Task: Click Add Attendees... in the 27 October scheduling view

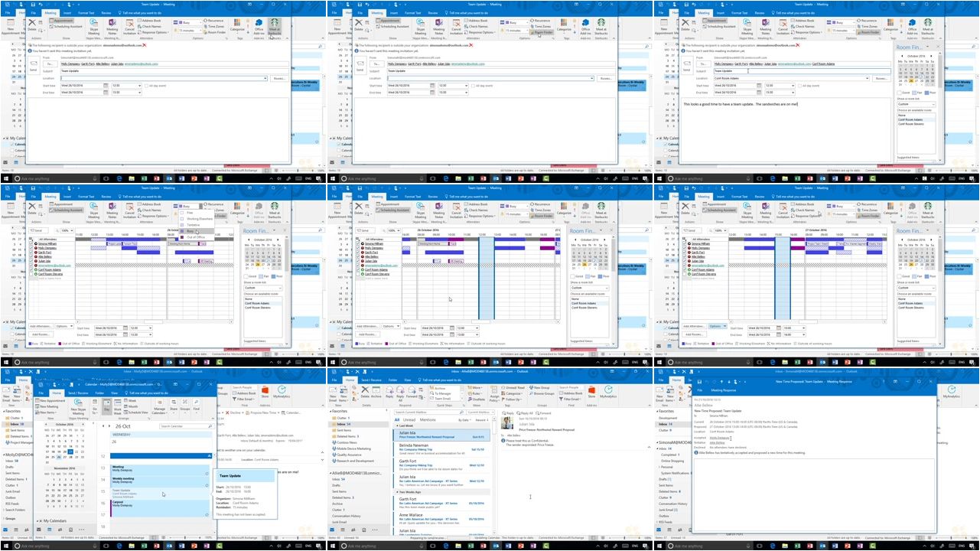Action: click(x=694, y=326)
